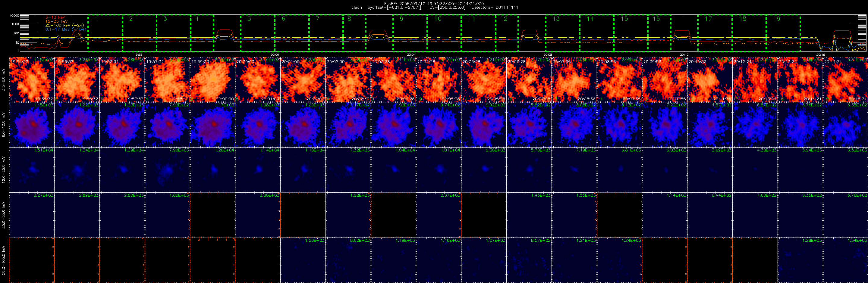Open the 12-25 keV image labeled 1.51E+04
The image size is (868, 283).
click(x=32, y=169)
